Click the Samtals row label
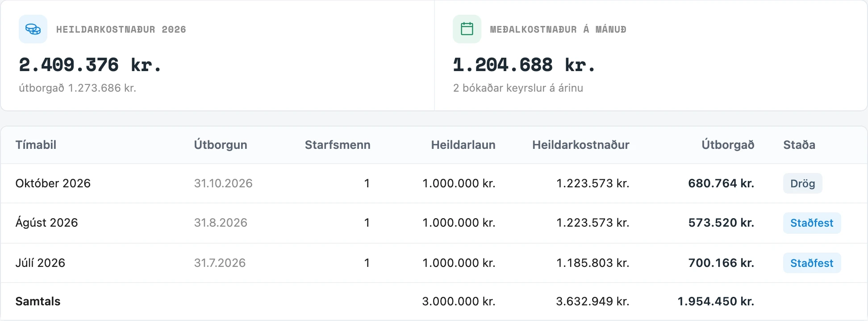The image size is (868, 321). (x=38, y=301)
